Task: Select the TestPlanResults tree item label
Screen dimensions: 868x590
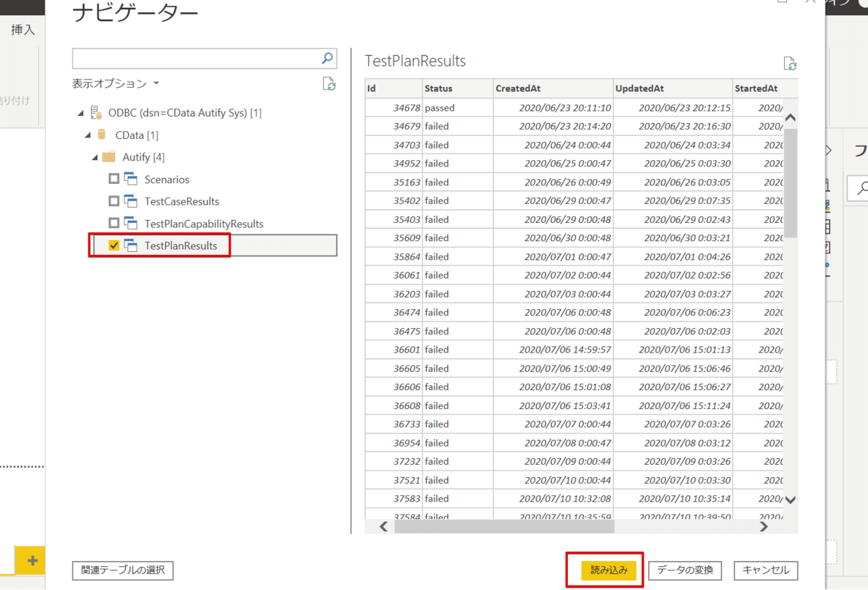Action: [181, 245]
